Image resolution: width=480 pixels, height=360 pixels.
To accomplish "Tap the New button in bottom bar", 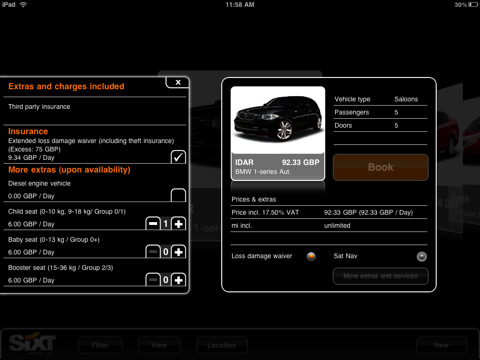I will [441, 345].
